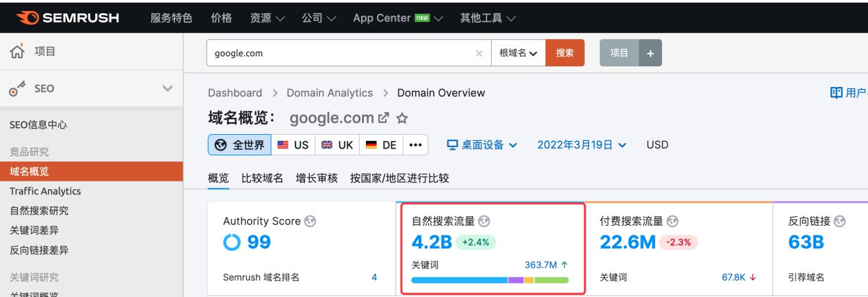868x297 pixels.
Task: Click the Authority Score ring indicator
Action: coord(233,242)
